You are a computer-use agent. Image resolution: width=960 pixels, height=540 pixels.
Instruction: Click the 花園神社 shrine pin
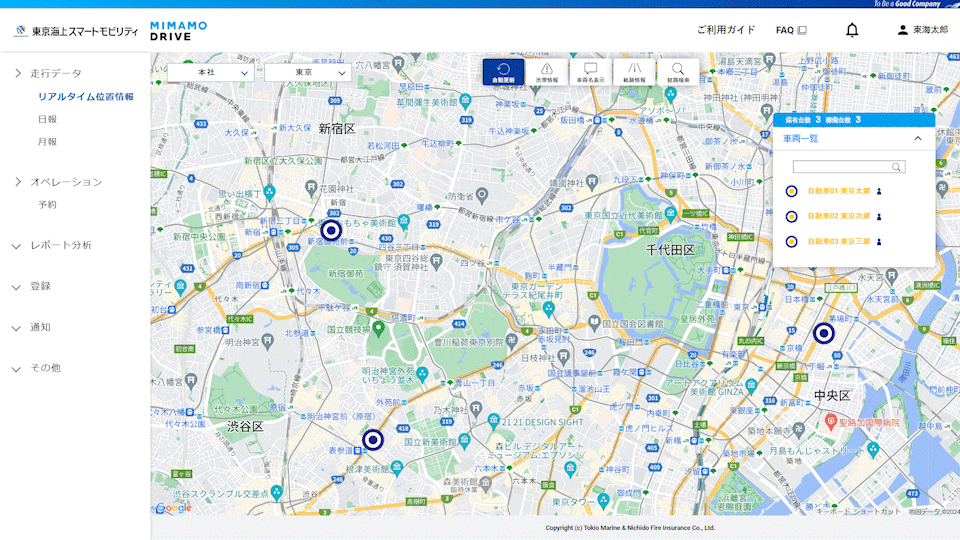(x=311, y=187)
